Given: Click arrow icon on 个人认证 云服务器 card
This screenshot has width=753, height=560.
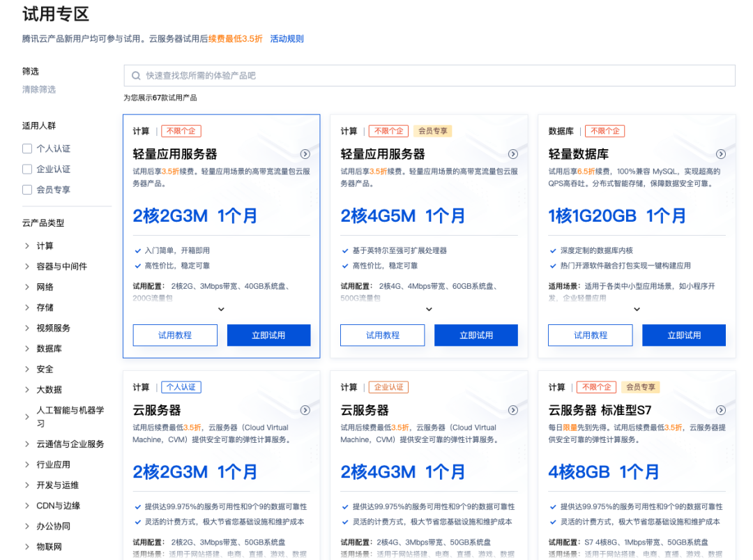Looking at the screenshot, I should point(305,410).
